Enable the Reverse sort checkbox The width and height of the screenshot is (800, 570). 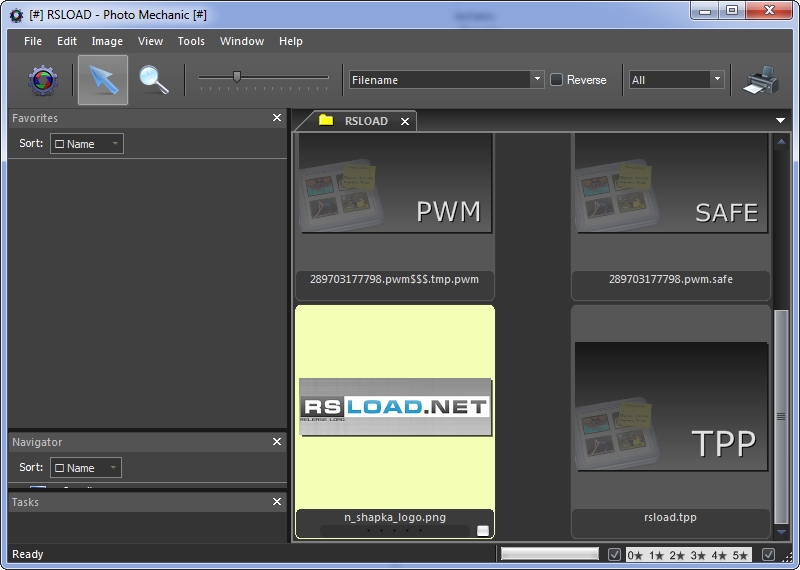(x=557, y=80)
